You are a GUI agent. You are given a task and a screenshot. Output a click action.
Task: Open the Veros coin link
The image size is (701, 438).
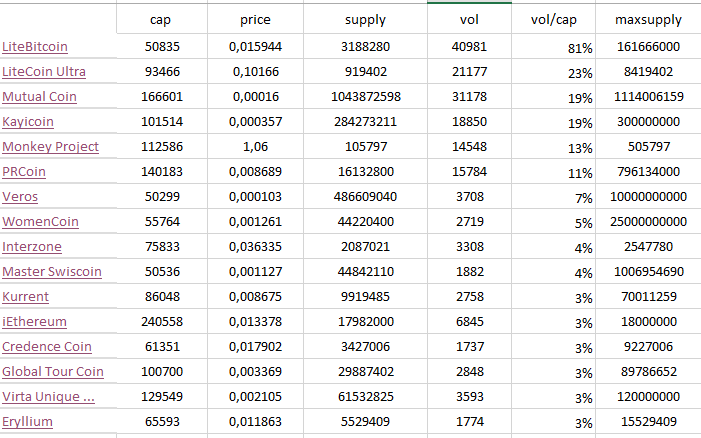click(x=20, y=197)
